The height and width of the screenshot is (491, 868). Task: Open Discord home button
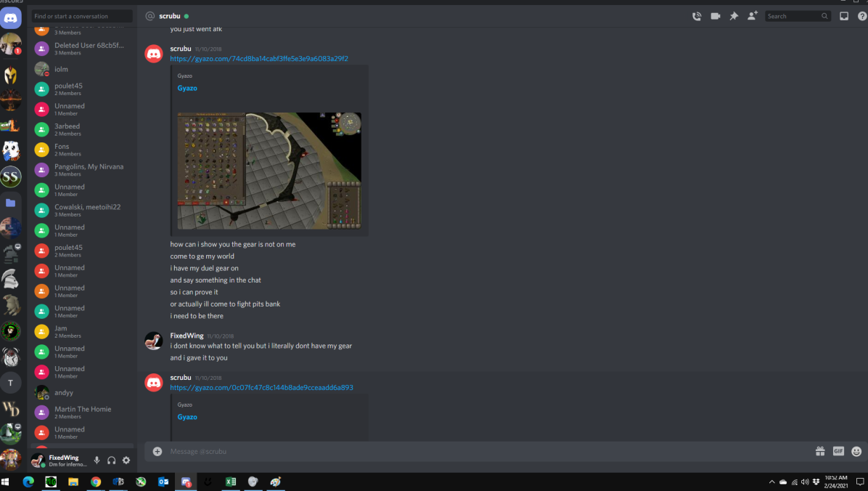[10, 17]
